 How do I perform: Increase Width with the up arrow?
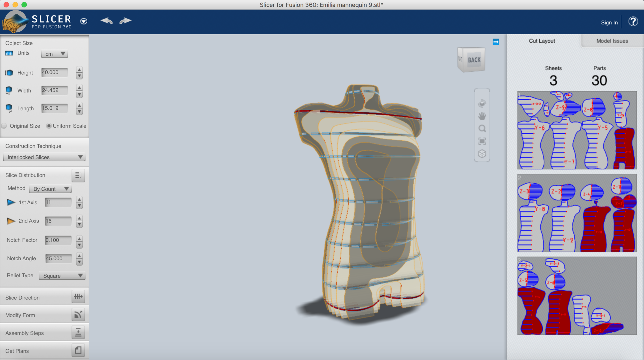79,88
